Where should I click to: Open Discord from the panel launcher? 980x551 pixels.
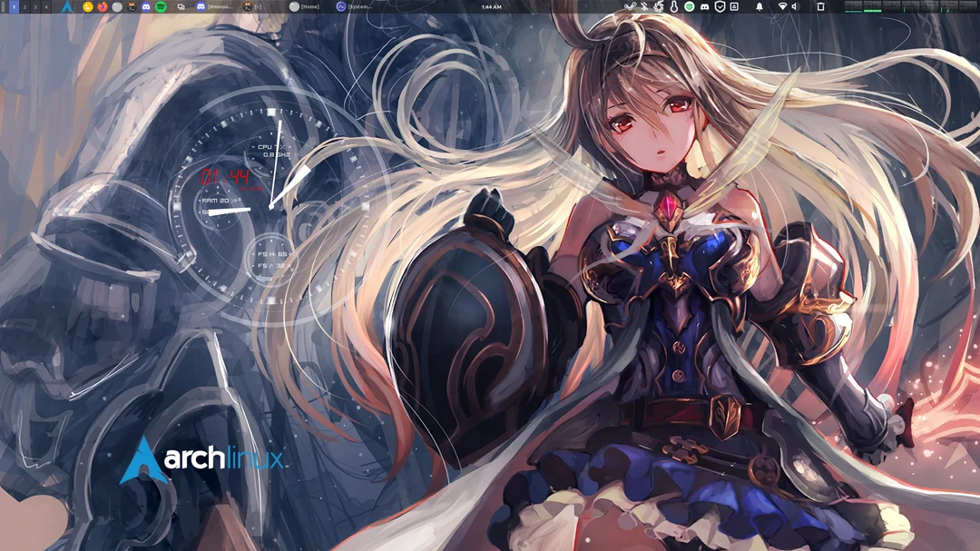tap(144, 7)
